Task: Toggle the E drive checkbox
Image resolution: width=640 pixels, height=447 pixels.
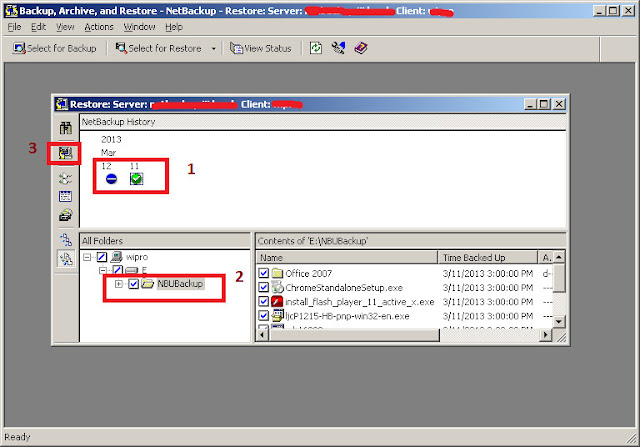Action: click(x=118, y=270)
